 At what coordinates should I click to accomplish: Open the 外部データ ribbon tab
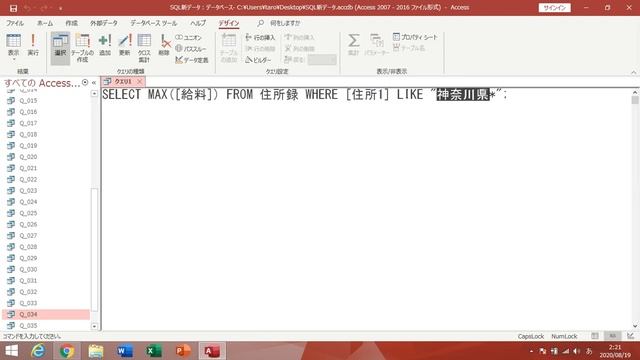pos(104,23)
